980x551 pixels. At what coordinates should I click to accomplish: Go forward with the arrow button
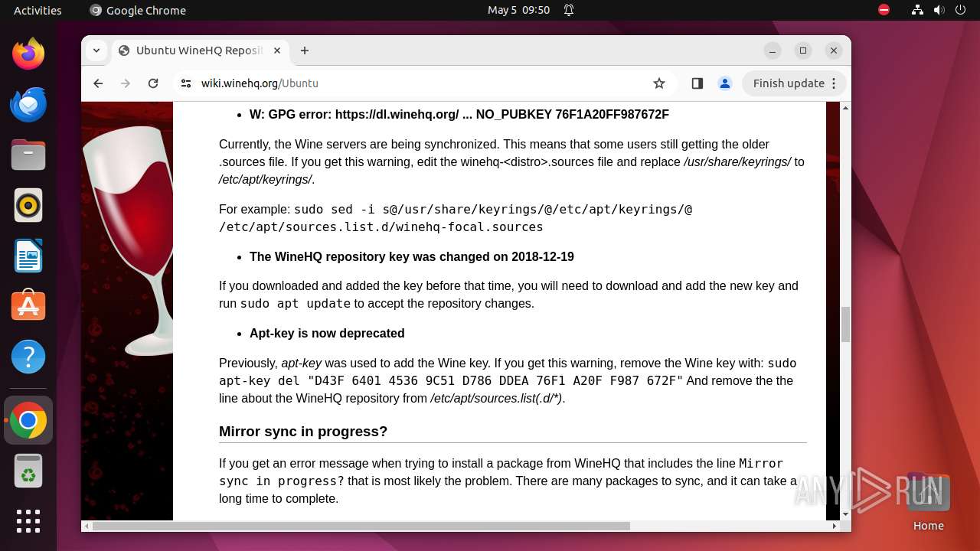pyautogui.click(x=126, y=83)
